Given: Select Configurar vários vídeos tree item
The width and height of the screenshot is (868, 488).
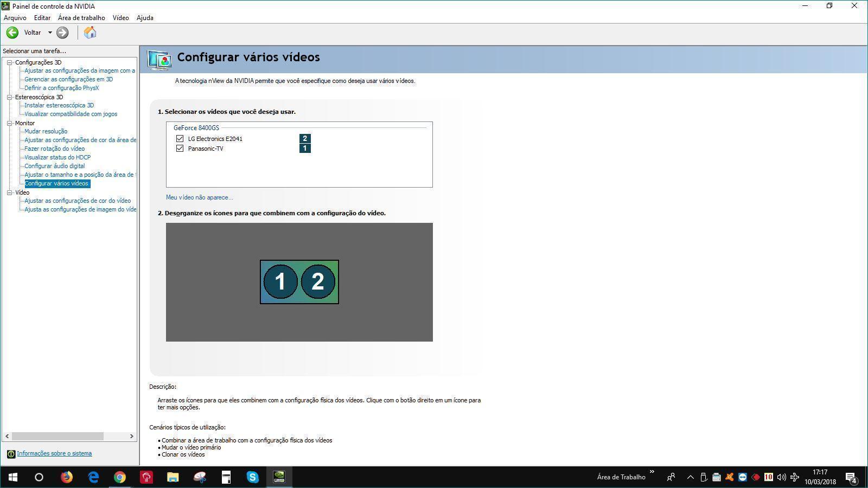Looking at the screenshot, I should coord(56,183).
